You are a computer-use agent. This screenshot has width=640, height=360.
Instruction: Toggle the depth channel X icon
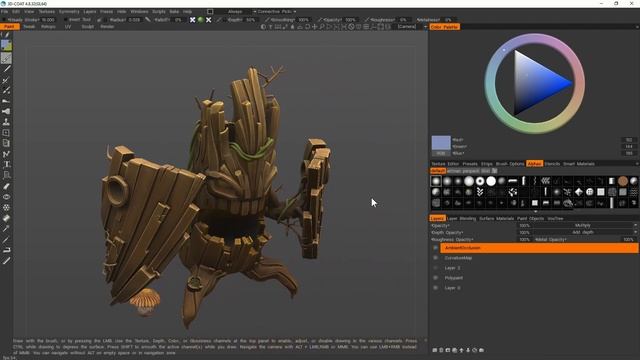[x=193, y=20]
